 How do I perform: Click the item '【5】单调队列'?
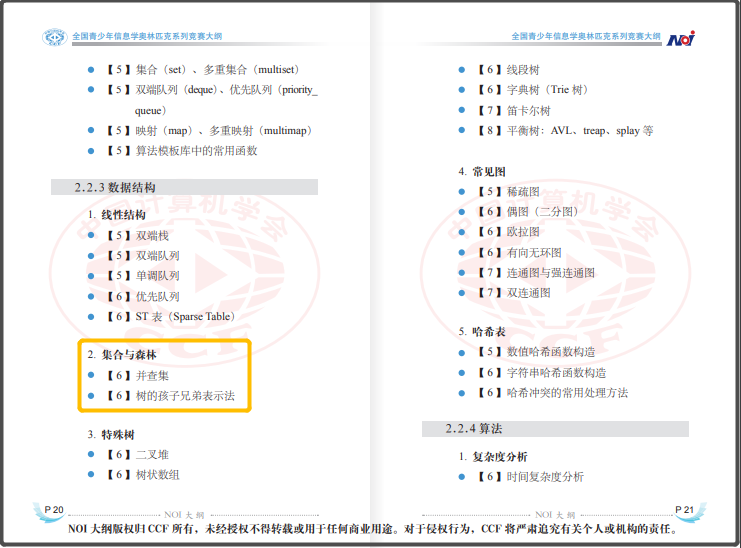(x=143, y=275)
